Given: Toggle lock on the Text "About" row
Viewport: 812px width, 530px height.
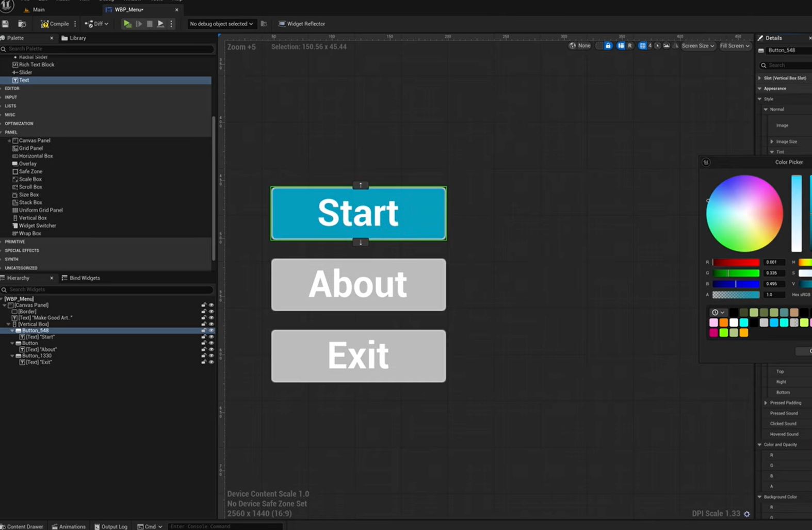Looking at the screenshot, I should pyautogui.click(x=204, y=349).
